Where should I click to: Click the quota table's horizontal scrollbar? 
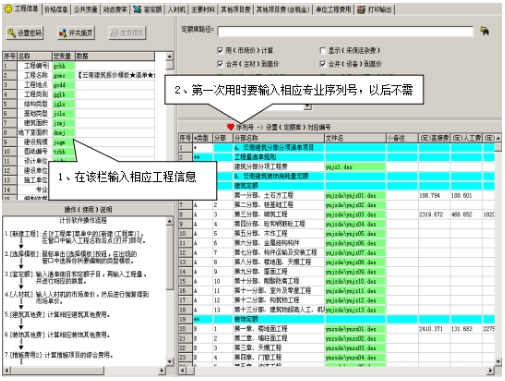click(337, 370)
